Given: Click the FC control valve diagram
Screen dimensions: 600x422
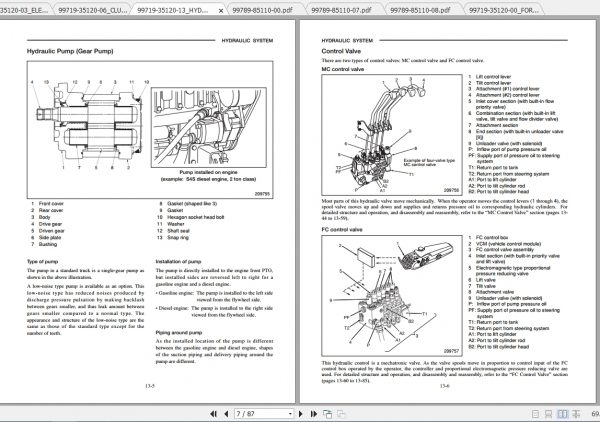Looking at the screenshot, I should (x=392, y=296).
